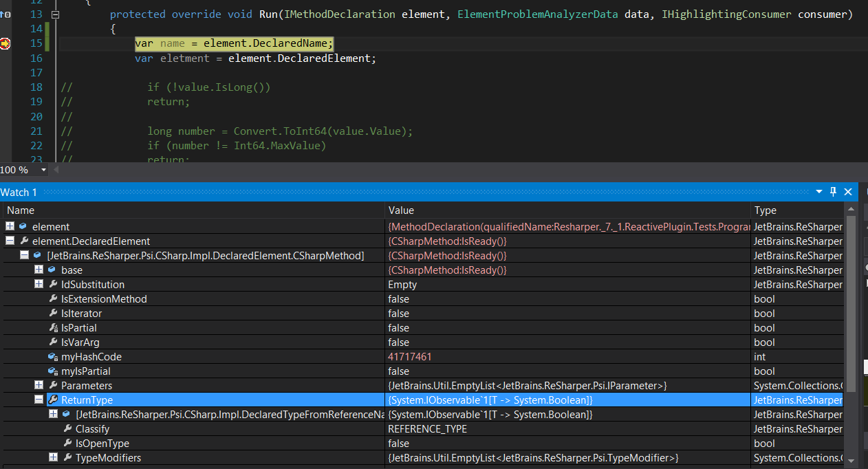Expand the base node
868x469 pixels.
tap(39, 270)
